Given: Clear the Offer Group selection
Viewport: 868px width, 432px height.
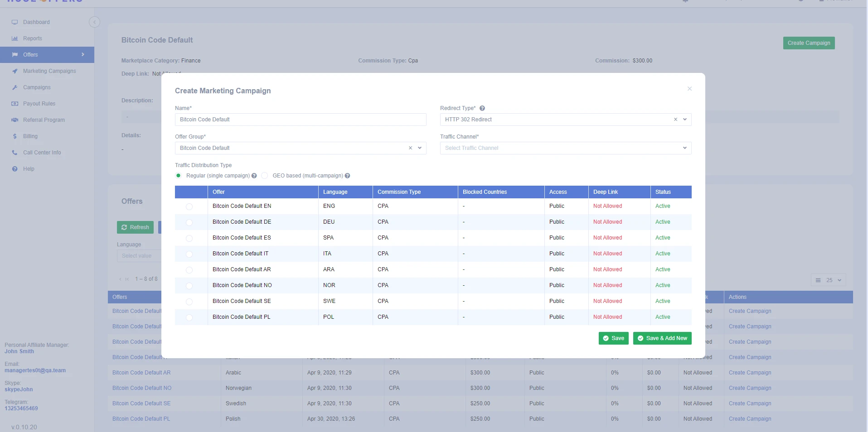Looking at the screenshot, I should pos(410,148).
